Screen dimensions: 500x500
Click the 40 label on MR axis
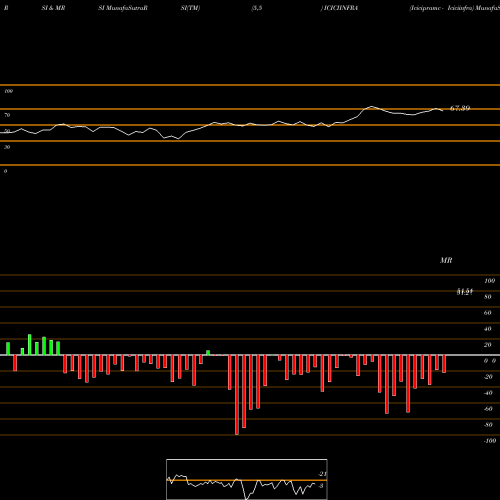coord(487,329)
